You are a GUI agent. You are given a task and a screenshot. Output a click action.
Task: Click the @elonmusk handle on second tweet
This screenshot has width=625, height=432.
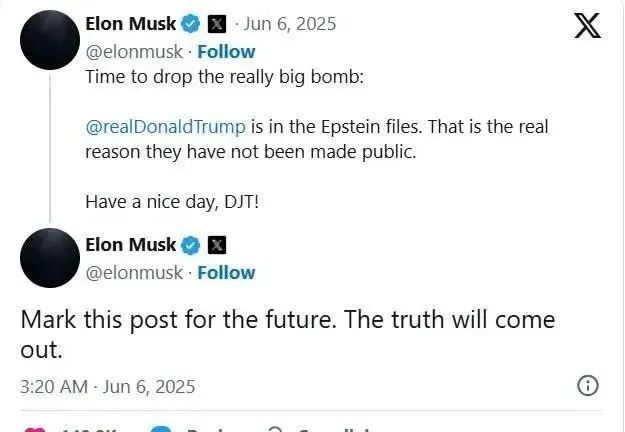pyautogui.click(x=134, y=273)
